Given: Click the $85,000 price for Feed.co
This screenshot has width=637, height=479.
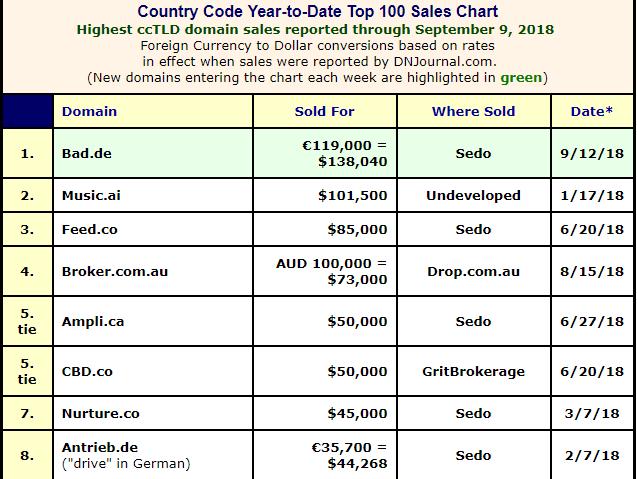Looking at the screenshot, I should click(x=357, y=229).
